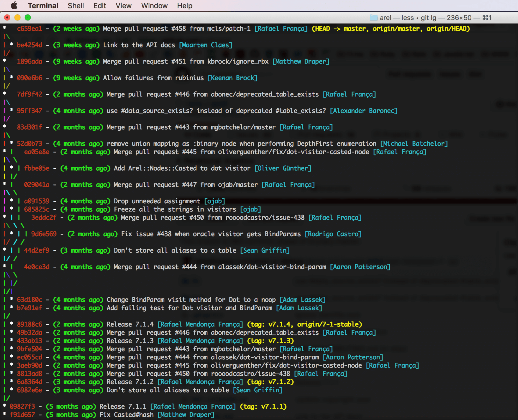The image size is (518, 420).
Task: Click 'Link to the API docs' message
Action: (x=139, y=45)
